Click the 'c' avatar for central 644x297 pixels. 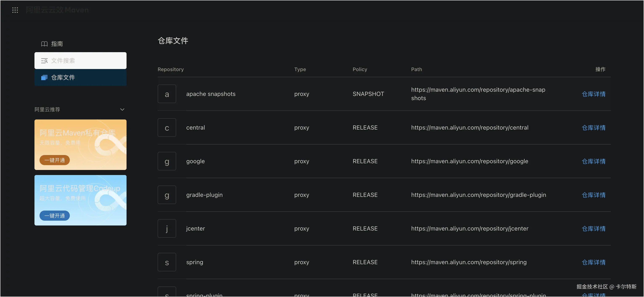[167, 128]
